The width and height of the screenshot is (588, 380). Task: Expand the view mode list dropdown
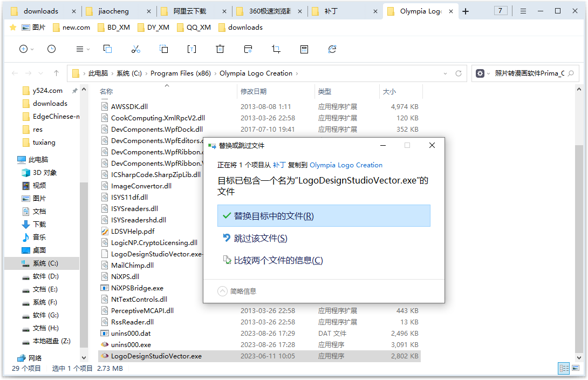coord(88,50)
